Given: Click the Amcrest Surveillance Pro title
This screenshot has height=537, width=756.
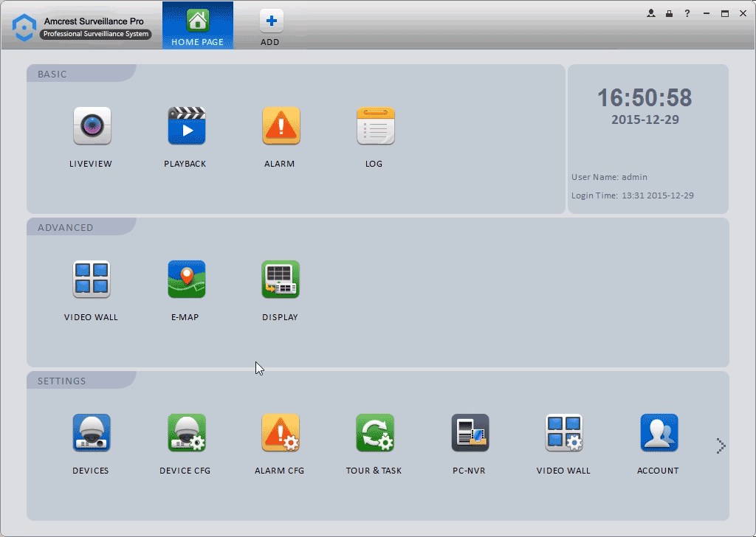Looking at the screenshot, I should coord(94,21).
